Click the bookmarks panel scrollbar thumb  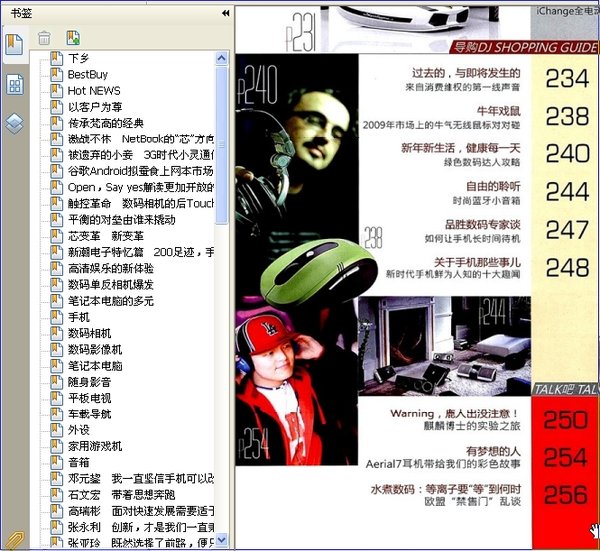pyautogui.click(x=222, y=145)
